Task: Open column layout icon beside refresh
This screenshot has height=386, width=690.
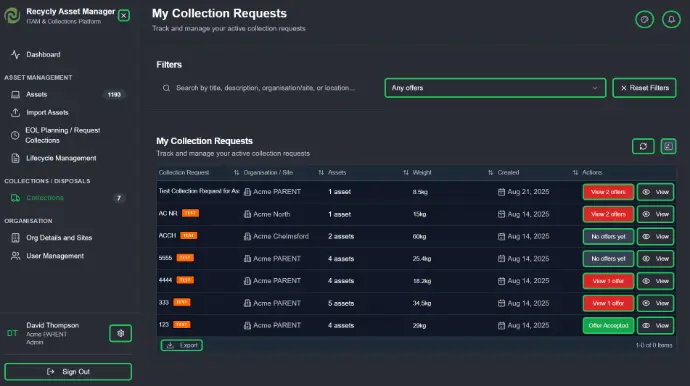Action: [668, 146]
